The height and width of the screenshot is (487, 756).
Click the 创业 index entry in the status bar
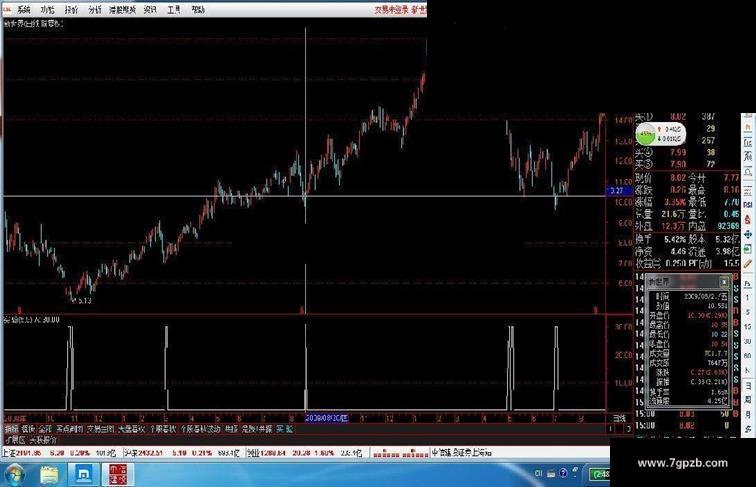point(305,453)
